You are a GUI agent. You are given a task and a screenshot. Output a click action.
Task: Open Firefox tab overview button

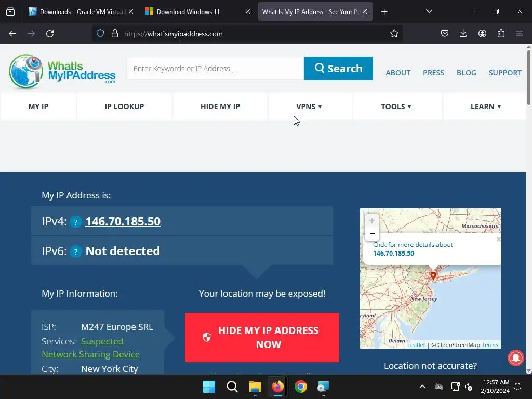click(10, 11)
